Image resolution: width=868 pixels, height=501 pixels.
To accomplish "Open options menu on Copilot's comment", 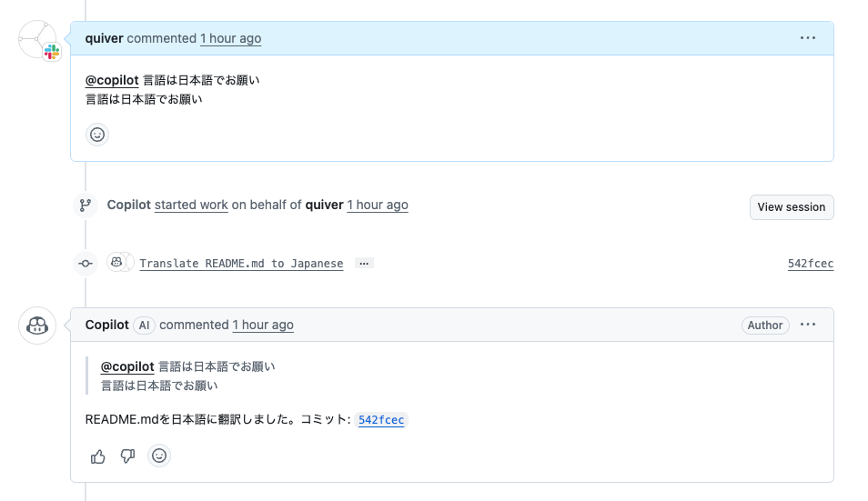I will click(x=808, y=325).
